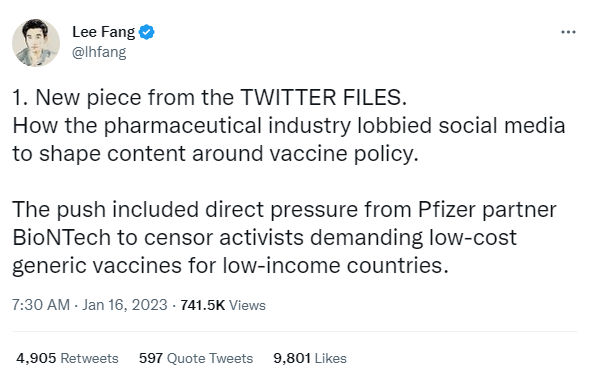
Task: Open the 597 Quote Tweets list
Action: (196, 358)
